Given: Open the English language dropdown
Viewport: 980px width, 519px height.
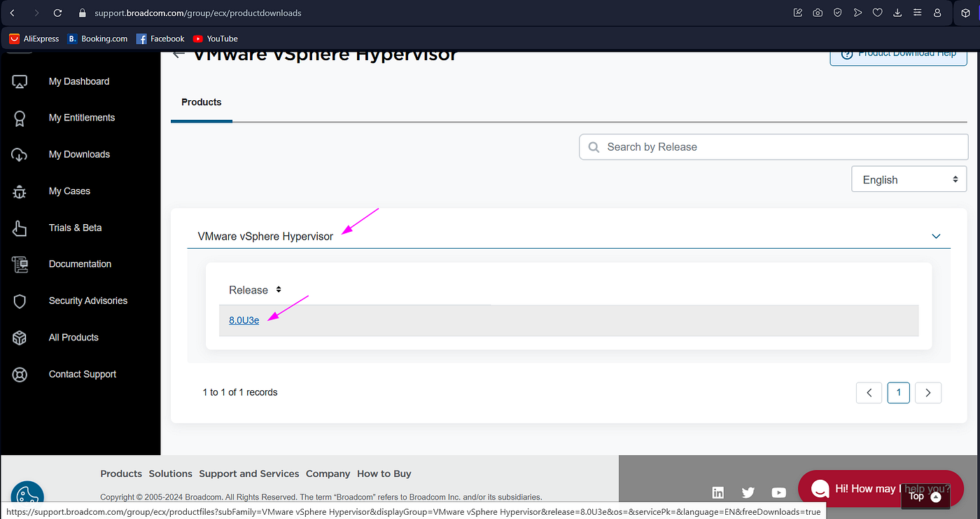Looking at the screenshot, I should (909, 179).
